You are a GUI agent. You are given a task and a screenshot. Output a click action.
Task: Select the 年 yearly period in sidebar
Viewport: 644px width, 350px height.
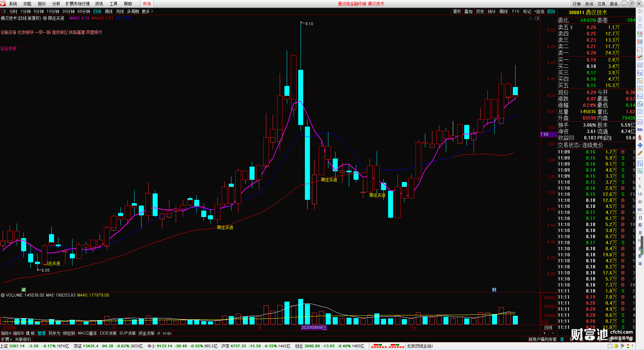coord(640,264)
